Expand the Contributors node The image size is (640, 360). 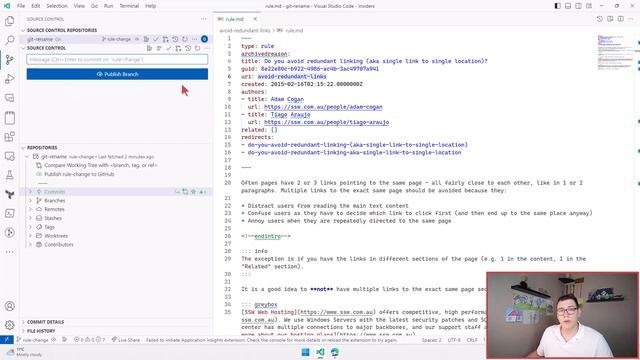point(30,245)
